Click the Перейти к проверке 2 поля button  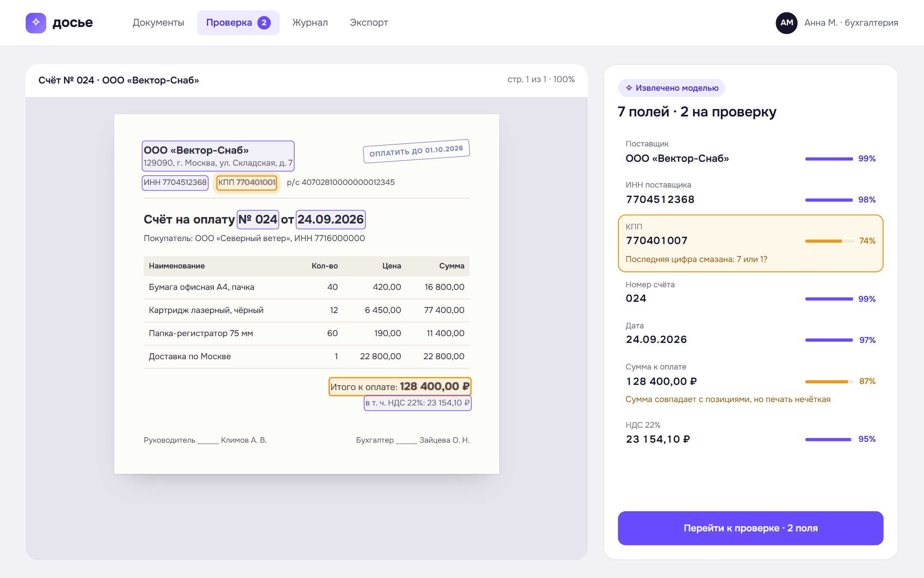click(x=750, y=528)
